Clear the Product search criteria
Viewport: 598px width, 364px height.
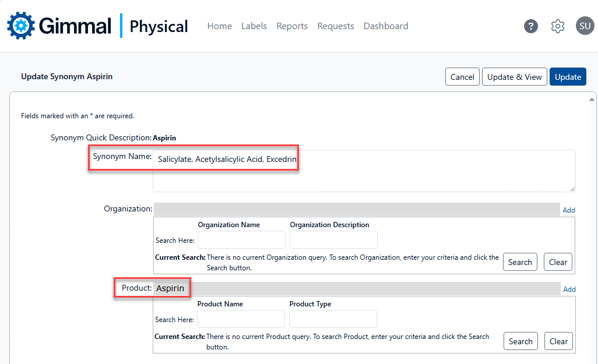(x=558, y=341)
